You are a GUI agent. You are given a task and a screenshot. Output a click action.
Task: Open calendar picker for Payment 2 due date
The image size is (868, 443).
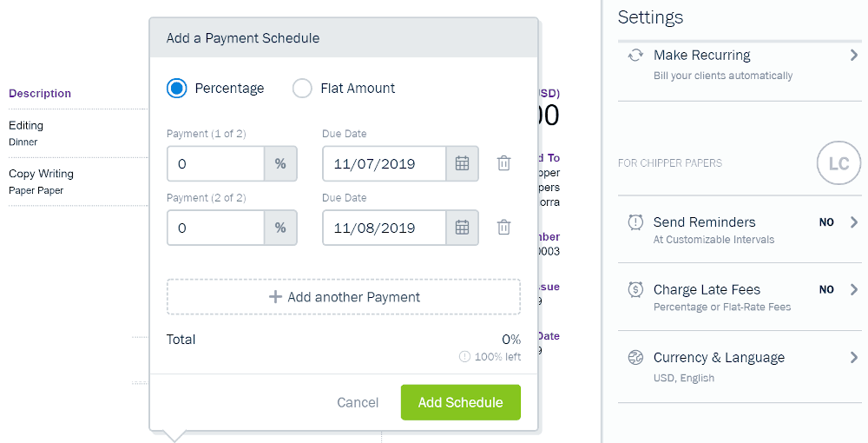[463, 228]
